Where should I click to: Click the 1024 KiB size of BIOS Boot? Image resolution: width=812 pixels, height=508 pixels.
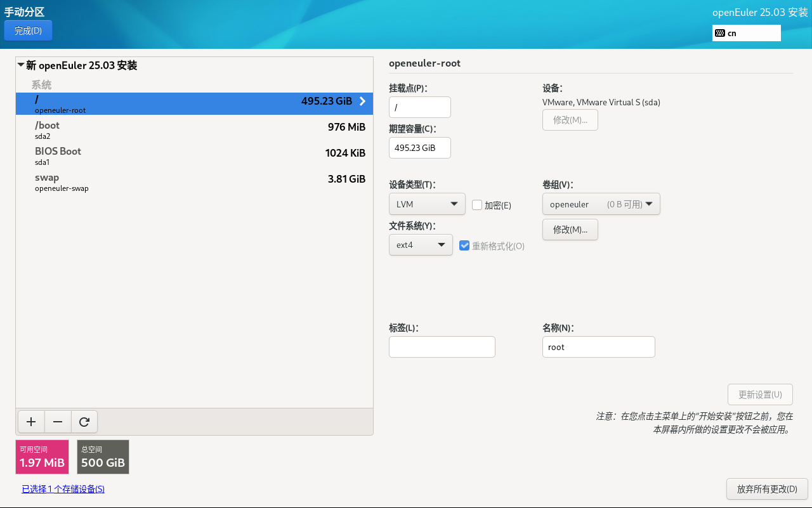point(345,153)
